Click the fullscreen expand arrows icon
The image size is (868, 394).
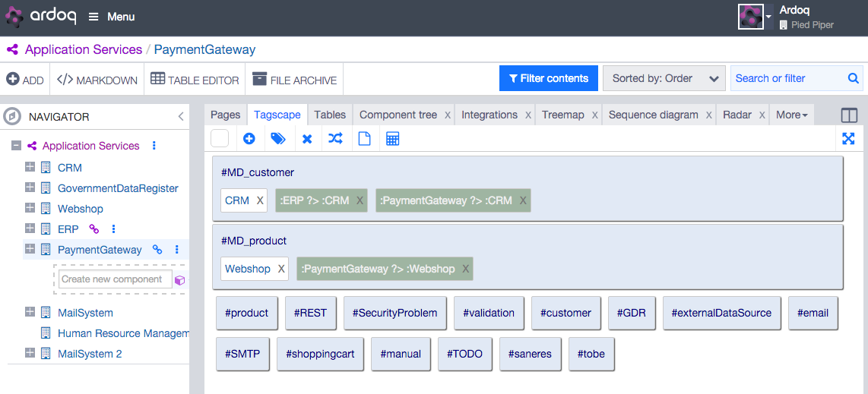point(848,139)
